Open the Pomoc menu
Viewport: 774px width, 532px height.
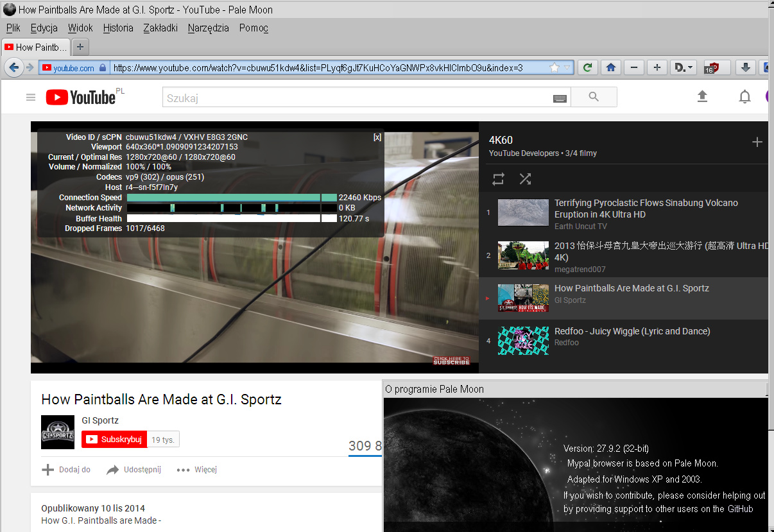(x=254, y=28)
